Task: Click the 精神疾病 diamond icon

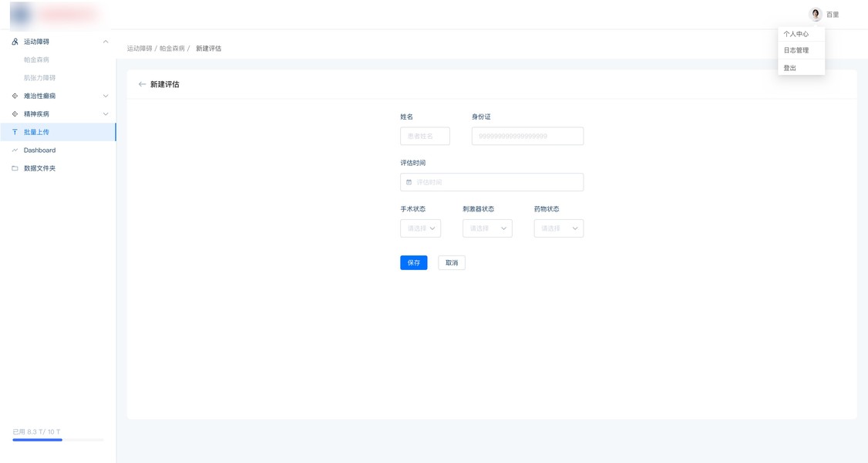Action: tap(15, 114)
